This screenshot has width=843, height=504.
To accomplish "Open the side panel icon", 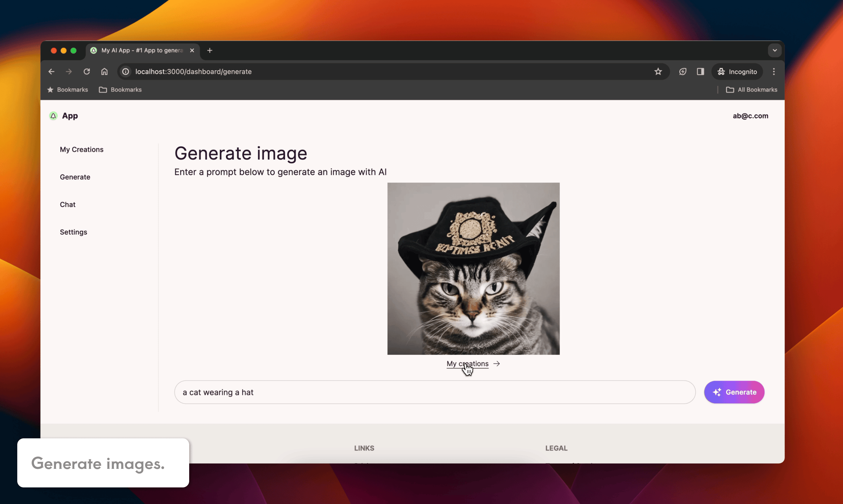I will [x=700, y=72].
